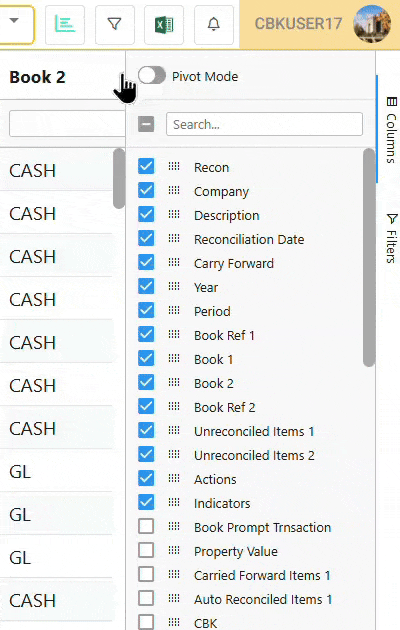The image size is (400, 630).
Task: Uncheck the Book Ref 2 checkbox
Action: 146,406
